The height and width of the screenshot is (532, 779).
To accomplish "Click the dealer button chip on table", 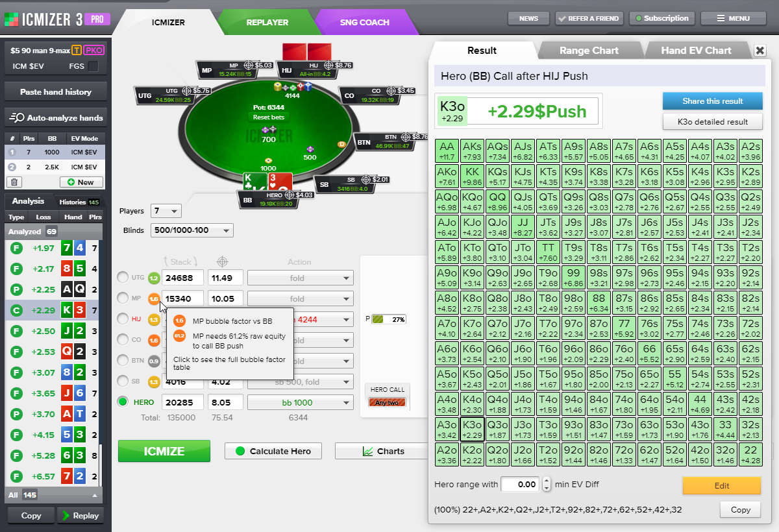I will point(341,143).
